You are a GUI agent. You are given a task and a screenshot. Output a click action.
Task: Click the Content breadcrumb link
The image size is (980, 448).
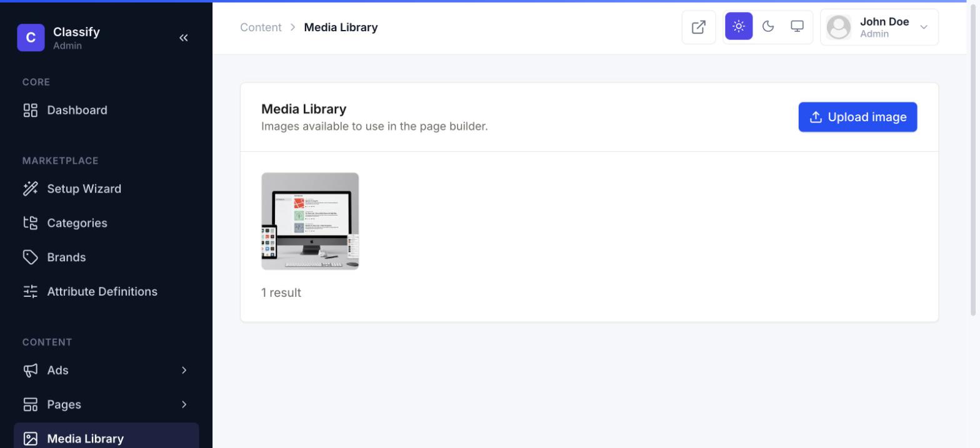click(x=261, y=27)
